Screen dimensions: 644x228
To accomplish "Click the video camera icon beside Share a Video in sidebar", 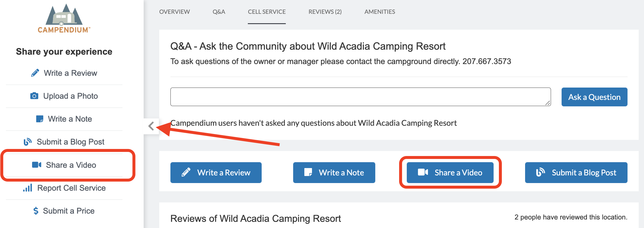I will pos(36,165).
